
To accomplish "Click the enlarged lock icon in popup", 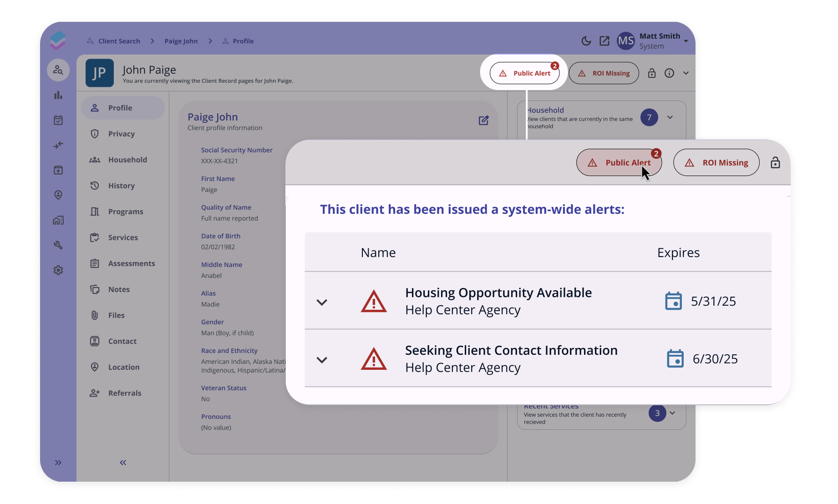I will (775, 162).
